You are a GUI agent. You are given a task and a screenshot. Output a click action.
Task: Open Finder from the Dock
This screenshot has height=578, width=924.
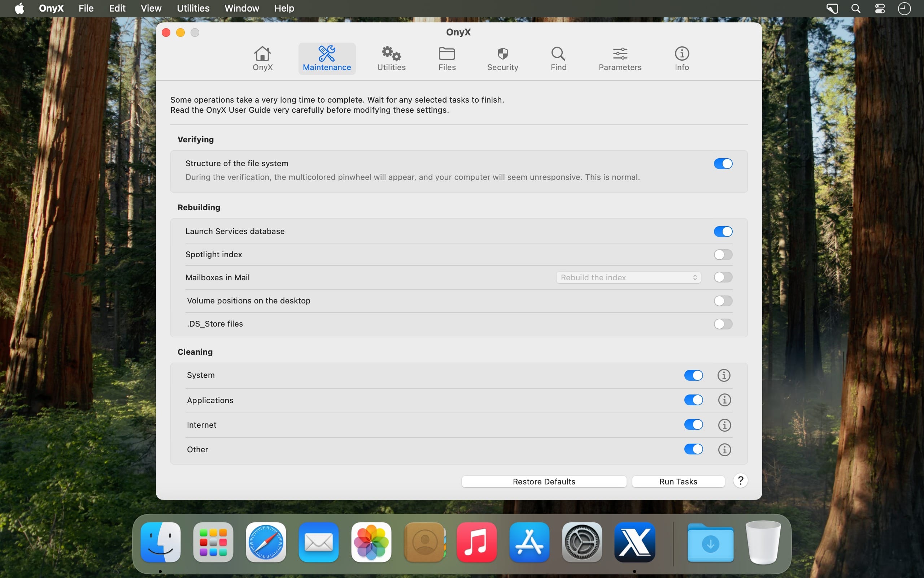coord(160,542)
